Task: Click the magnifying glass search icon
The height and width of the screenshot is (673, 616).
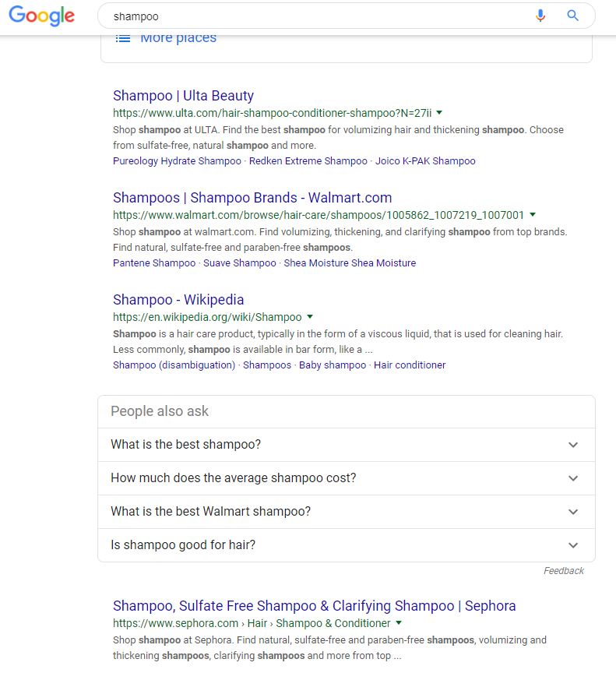Action: pyautogui.click(x=572, y=15)
